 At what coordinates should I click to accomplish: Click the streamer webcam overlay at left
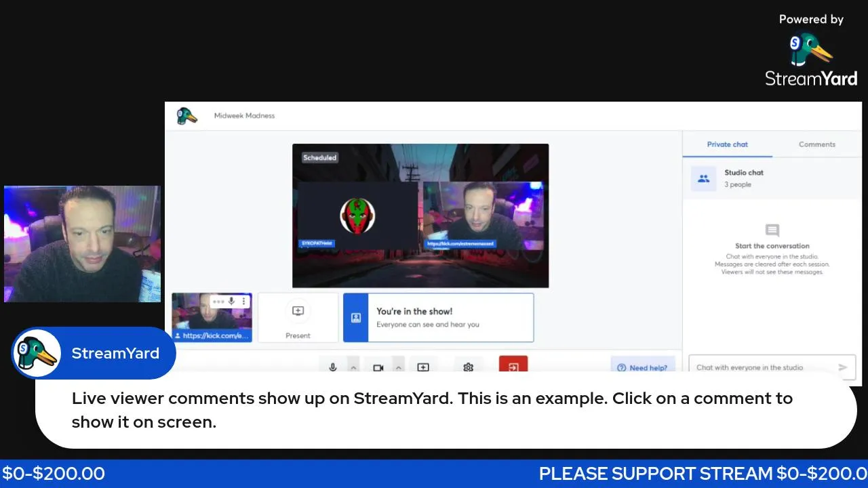82,244
